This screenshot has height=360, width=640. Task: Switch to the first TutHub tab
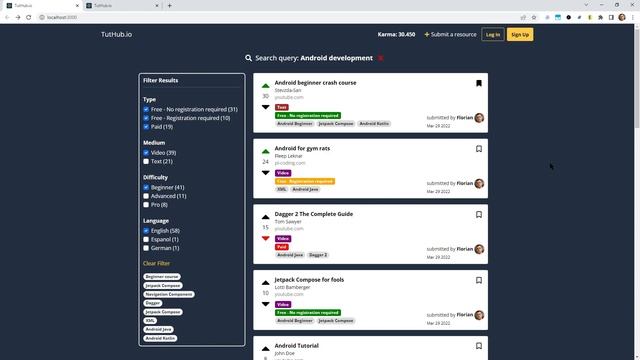[41, 5]
